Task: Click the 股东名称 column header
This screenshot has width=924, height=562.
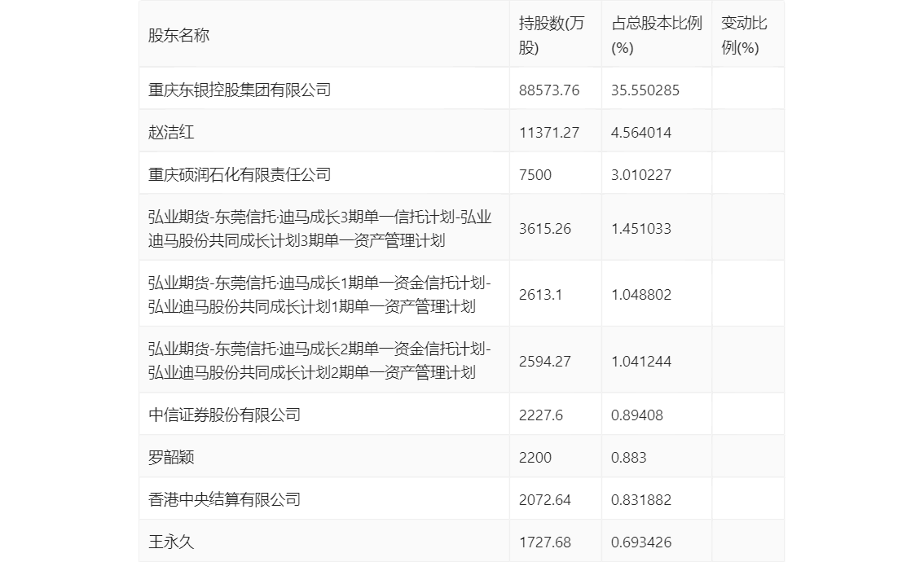Action: [178, 35]
